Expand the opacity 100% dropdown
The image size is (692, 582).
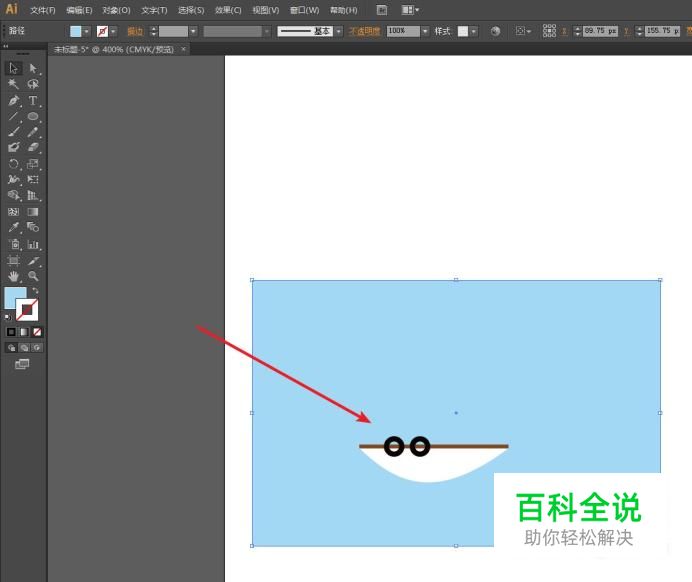[425, 31]
